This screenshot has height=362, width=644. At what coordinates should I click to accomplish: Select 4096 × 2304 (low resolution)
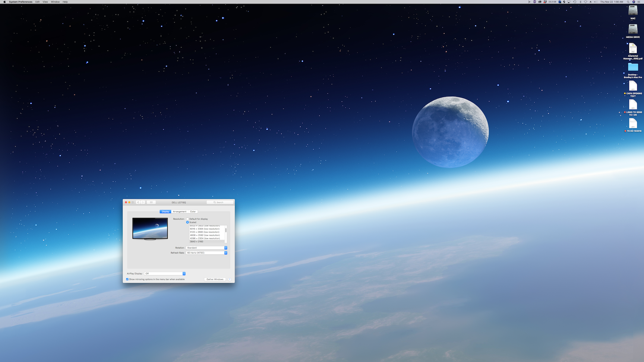(x=205, y=238)
